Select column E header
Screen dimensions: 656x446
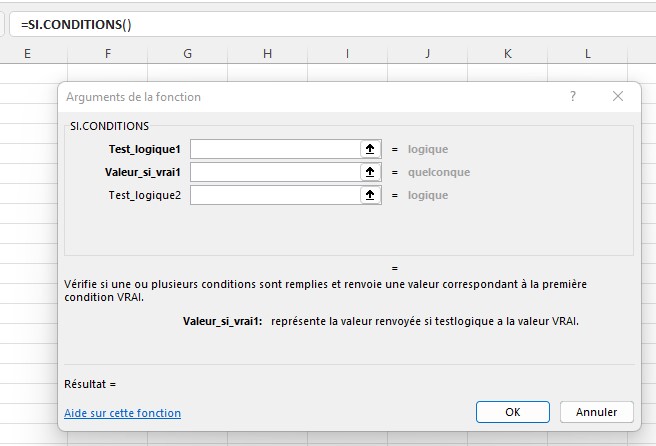pos(27,53)
